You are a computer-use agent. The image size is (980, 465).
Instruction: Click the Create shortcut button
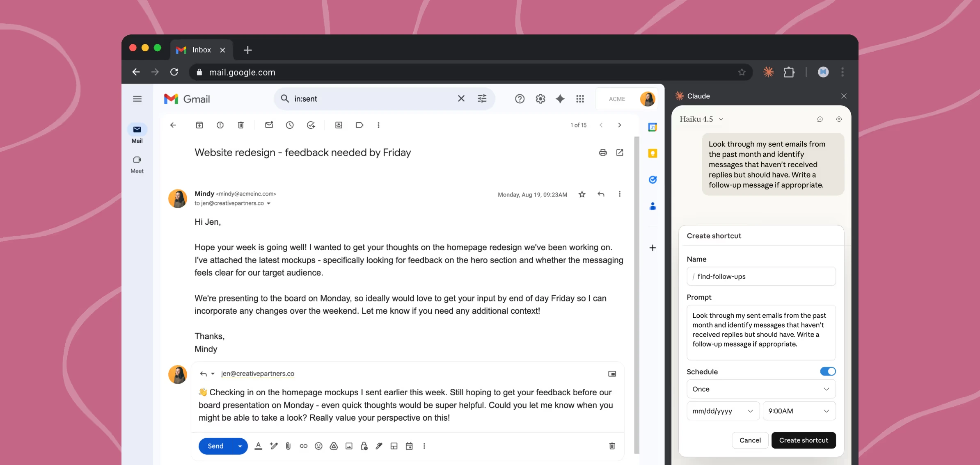pyautogui.click(x=804, y=440)
